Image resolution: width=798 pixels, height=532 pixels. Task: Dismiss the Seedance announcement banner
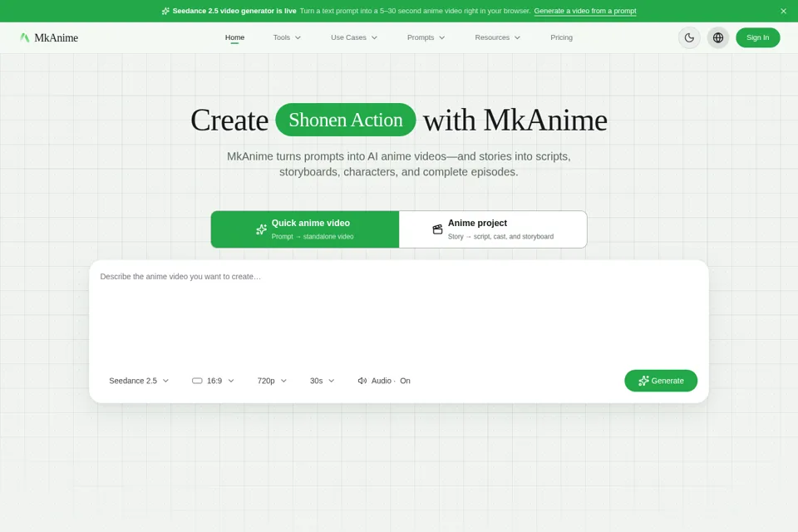tap(783, 11)
